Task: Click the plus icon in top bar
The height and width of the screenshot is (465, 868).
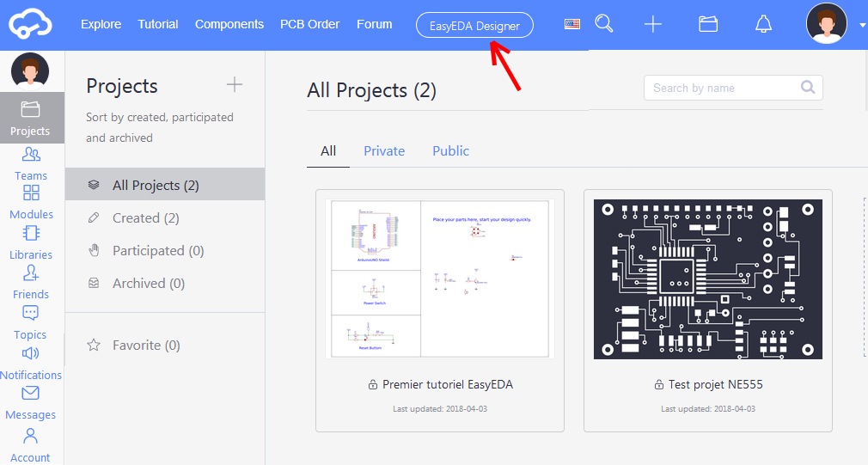Action: click(652, 24)
